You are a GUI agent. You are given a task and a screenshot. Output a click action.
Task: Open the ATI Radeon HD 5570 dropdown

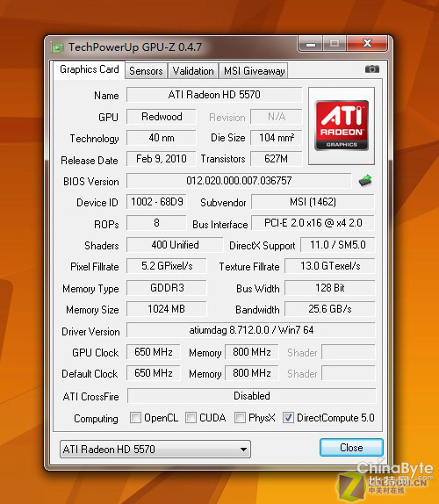pyautogui.click(x=155, y=449)
